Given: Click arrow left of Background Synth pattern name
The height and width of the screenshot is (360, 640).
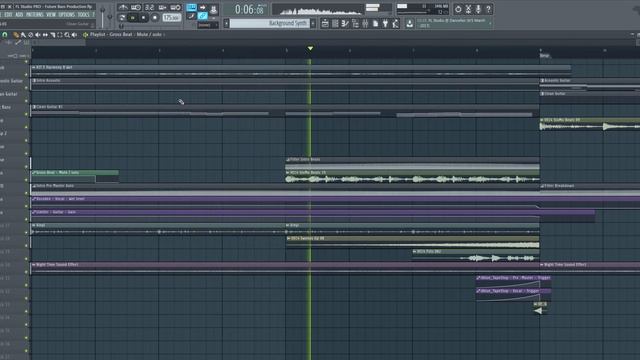Looking at the screenshot, I should [226, 23].
